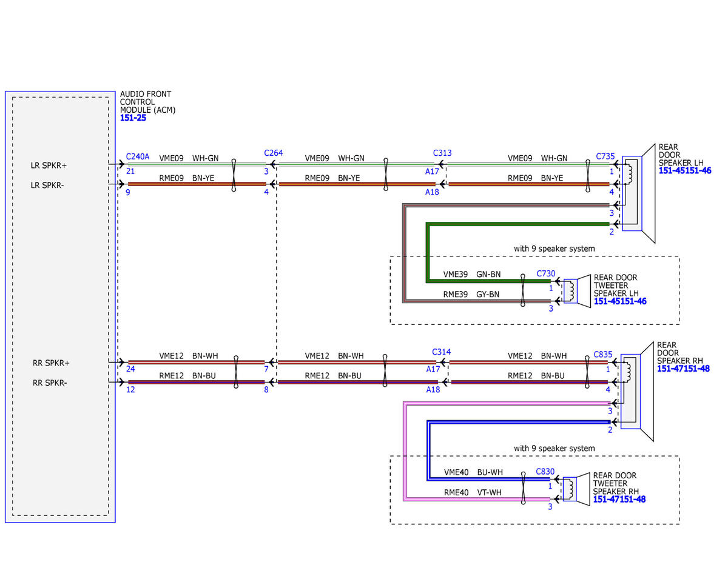Image resolution: width=728 pixels, height=562 pixels.
Task: Click connector label C314
Action: pyautogui.click(x=442, y=352)
